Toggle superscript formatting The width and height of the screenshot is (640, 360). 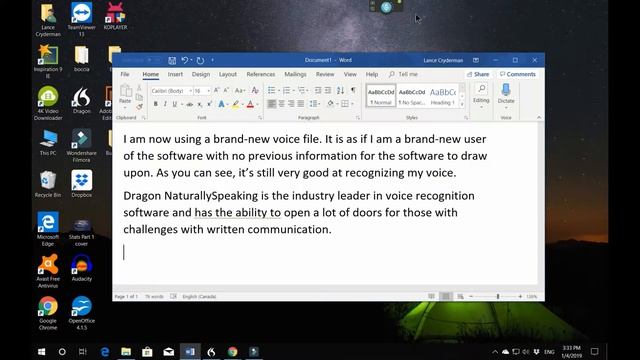(209, 104)
